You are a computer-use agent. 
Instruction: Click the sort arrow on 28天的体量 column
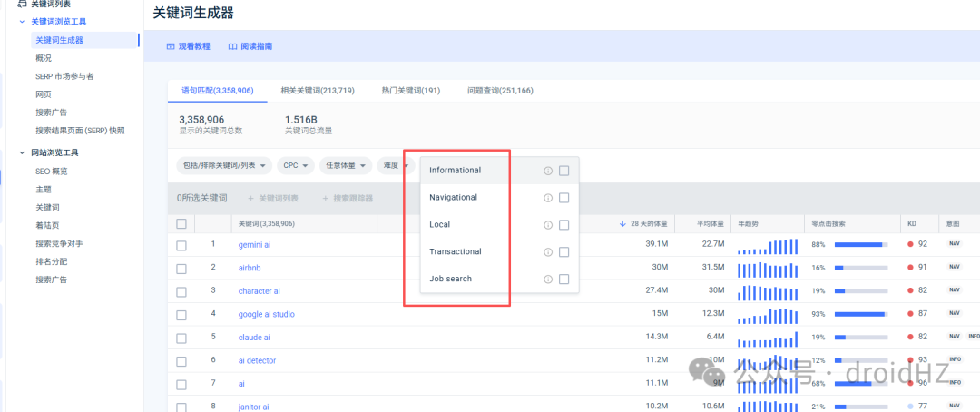click(622, 224)
